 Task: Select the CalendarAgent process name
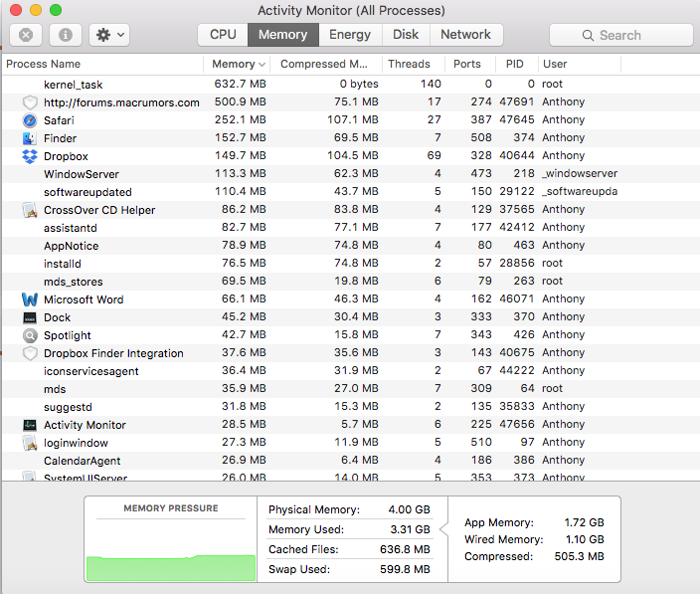[83, 461]
